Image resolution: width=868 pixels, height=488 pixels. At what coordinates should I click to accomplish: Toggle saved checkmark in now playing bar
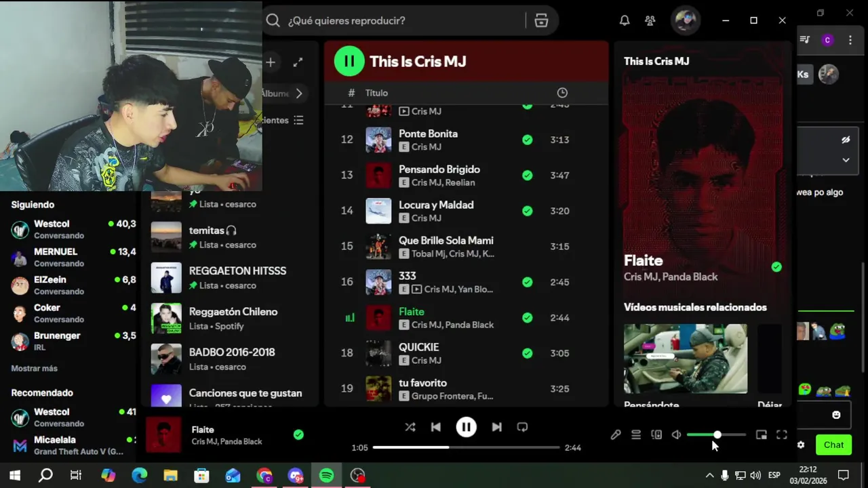tap(298, 434)
